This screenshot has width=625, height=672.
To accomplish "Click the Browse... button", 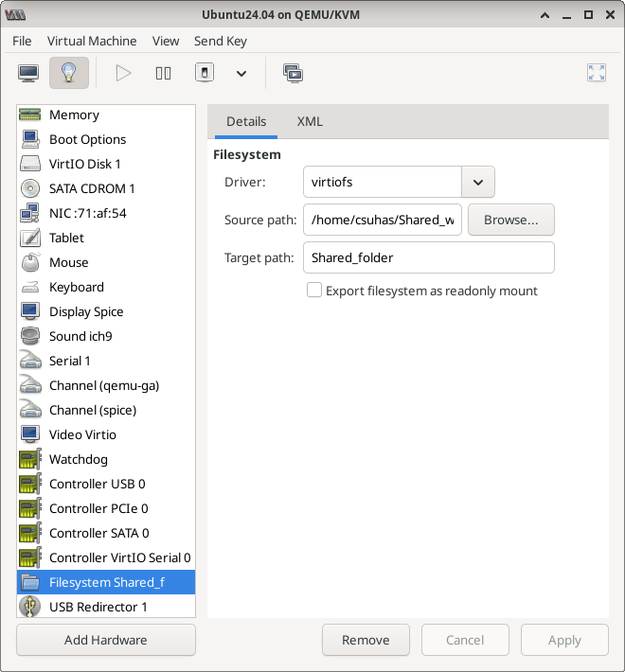I will [x=510, y=220].
